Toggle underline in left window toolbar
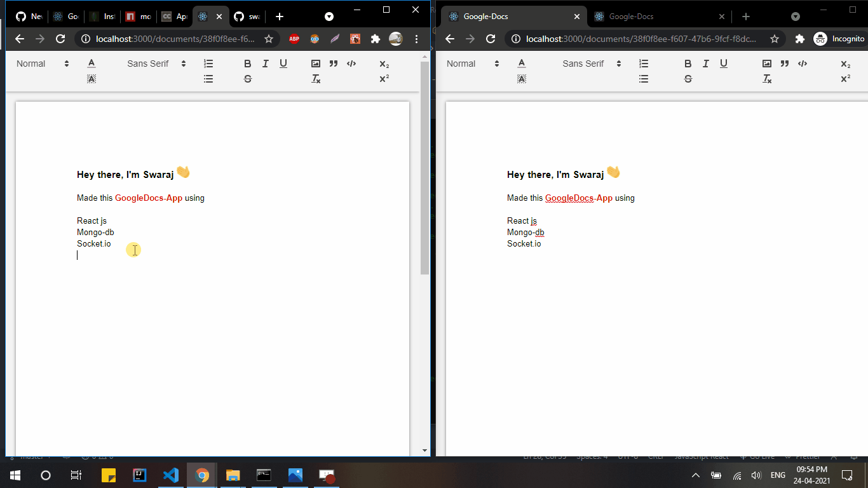 (283, 64)
